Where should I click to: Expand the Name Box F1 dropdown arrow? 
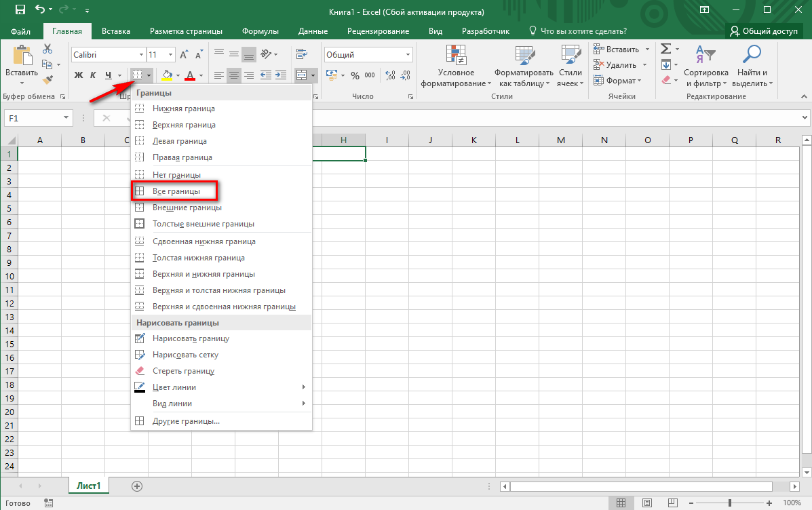point(66,118)
